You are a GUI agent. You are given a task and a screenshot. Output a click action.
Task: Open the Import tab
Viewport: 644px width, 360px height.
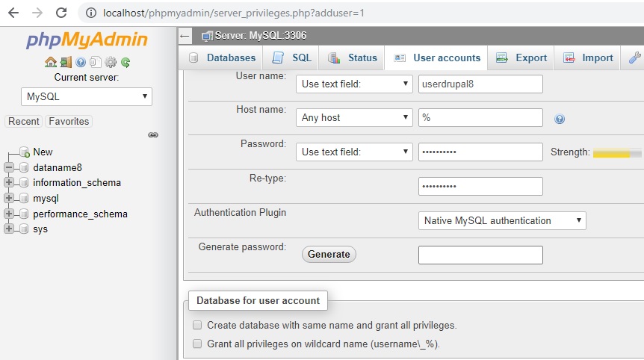coord(587,58)
